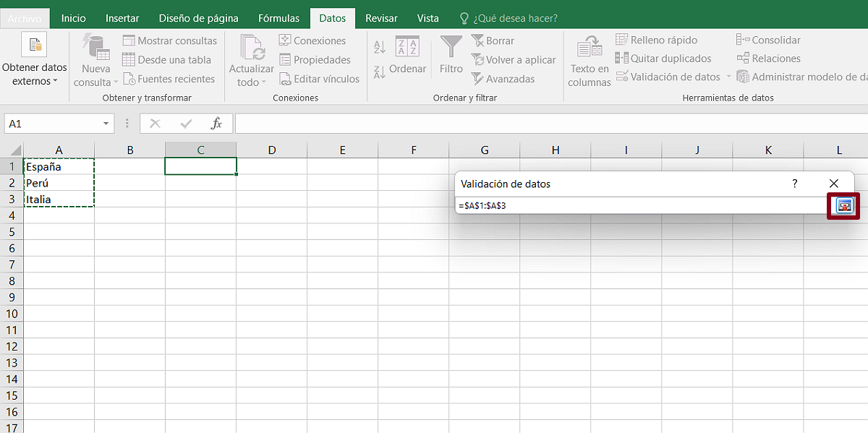Click inside the formula bar

click(551, 124)
